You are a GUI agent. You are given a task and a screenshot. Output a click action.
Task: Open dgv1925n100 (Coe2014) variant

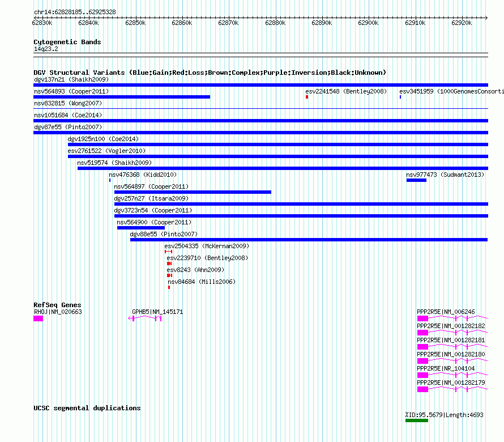pyautogui.click(x=103, y=139)
